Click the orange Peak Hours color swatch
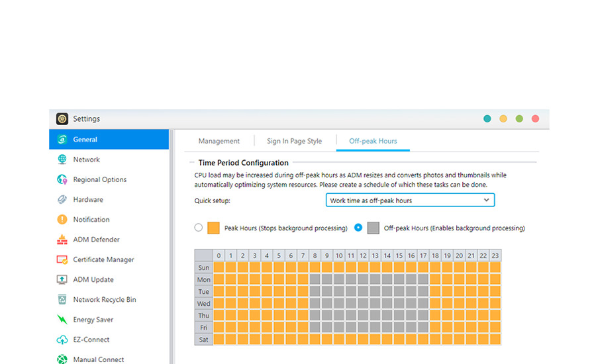This screenshot has height=364, width=596. pos(213,228)
